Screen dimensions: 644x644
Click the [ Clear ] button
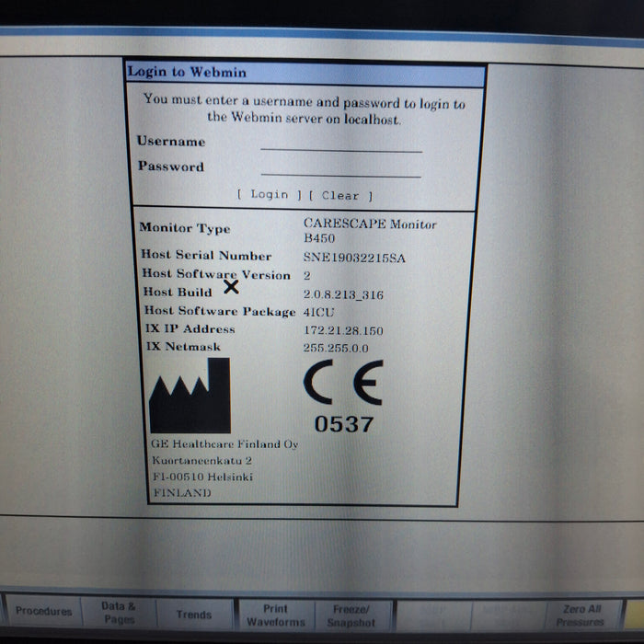(x=340, y=195)
